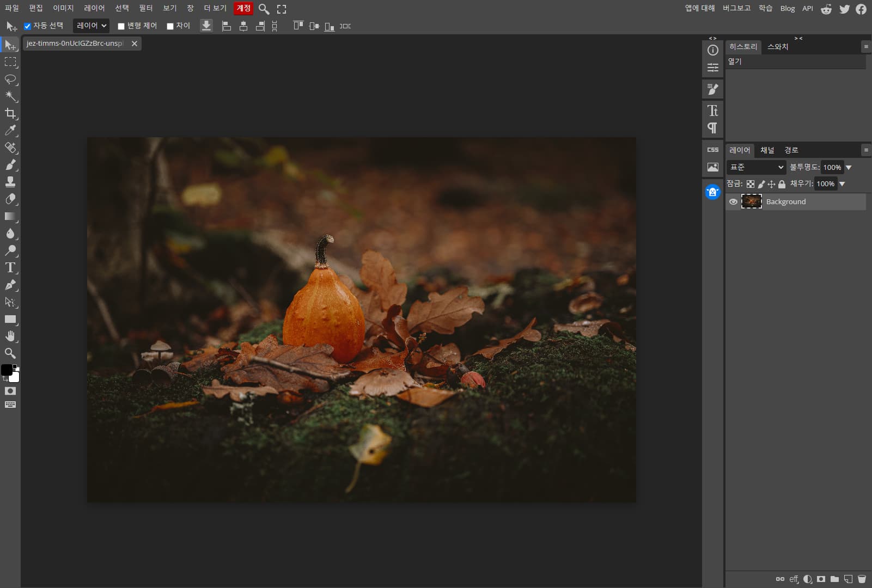872x588 pixels.
Task: Open the 학습 (Learn) link
Action: (766, 8)
